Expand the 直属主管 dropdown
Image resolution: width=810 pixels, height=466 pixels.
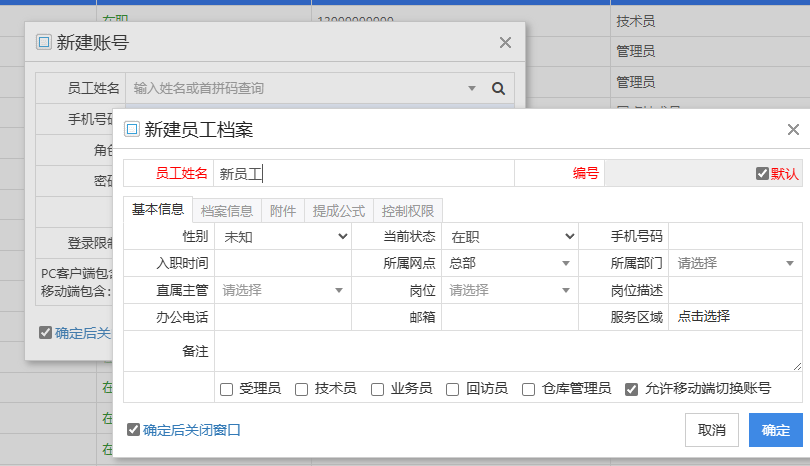click(x=283, y=290)
